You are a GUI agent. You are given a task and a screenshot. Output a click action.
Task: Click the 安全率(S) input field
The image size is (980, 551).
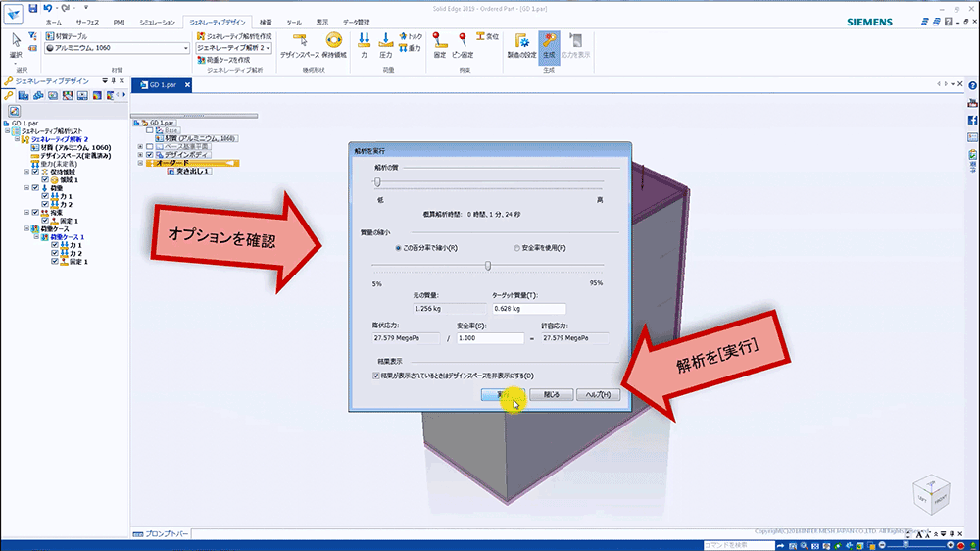tap(490, 338)
